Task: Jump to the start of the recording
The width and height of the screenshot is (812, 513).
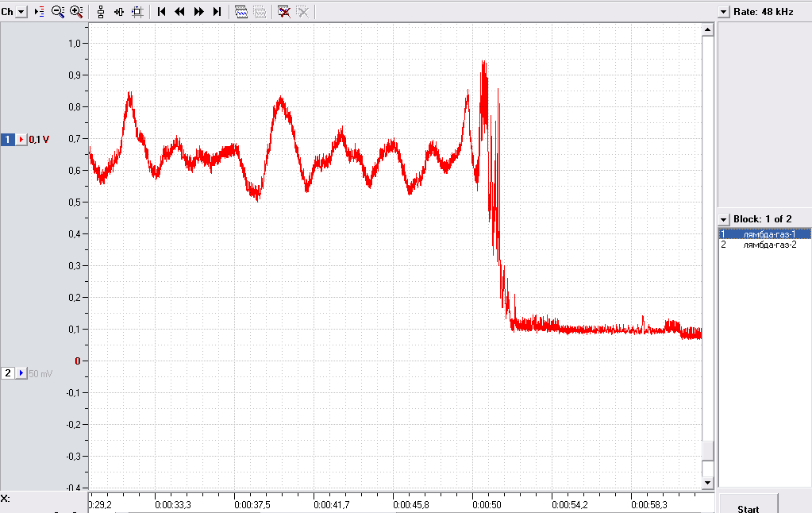Action: [162, 11]
